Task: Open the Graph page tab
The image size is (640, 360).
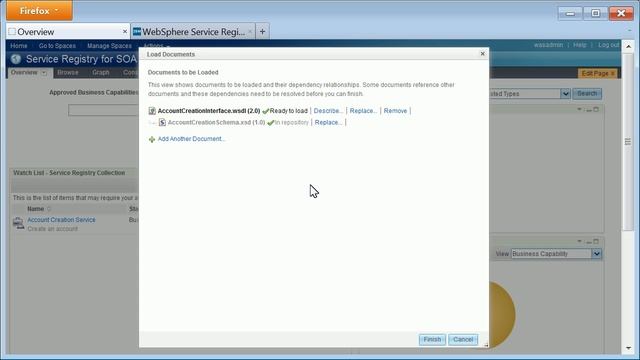Action: tap(100, 73)
